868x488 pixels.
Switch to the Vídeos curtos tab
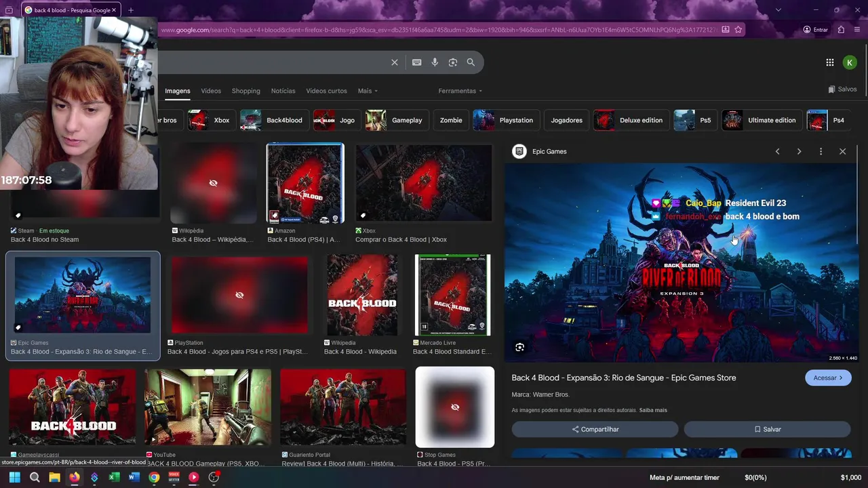(x=326, y=91)
